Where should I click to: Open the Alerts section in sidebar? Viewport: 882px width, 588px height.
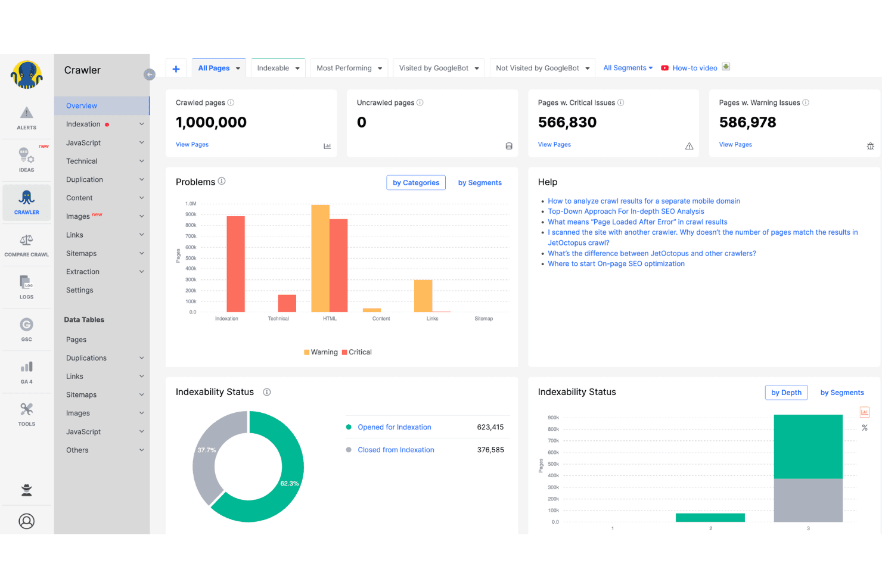pyautogui.click(x=26, y=118)
